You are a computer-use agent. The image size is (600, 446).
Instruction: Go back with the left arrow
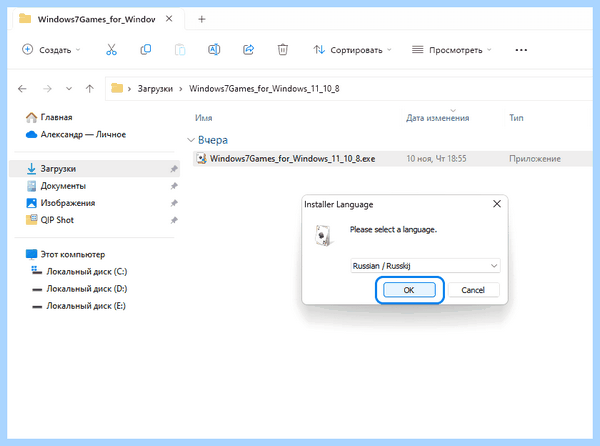tap(22, 89)
